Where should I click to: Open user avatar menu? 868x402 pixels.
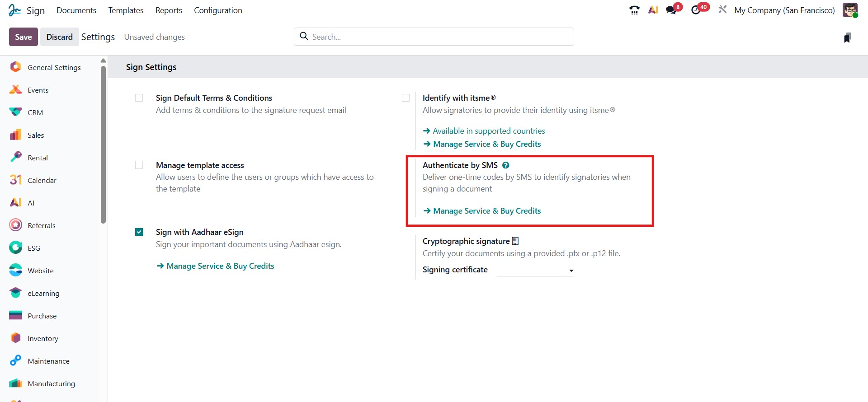(x=850, y=10)
